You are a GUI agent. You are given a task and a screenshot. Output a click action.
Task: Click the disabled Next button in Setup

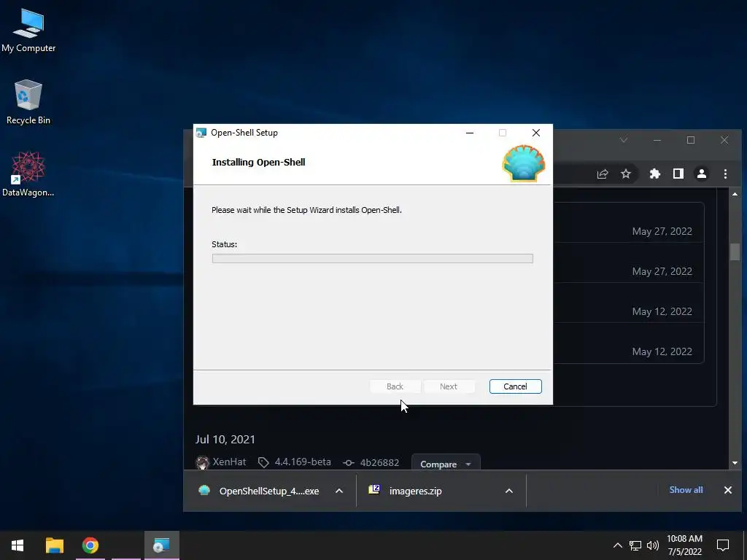coord(449,386)
